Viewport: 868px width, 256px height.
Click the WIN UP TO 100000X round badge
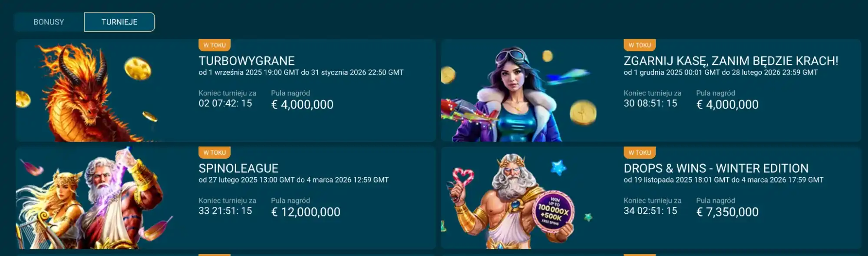pyautogui.click(x=553, y=212)
